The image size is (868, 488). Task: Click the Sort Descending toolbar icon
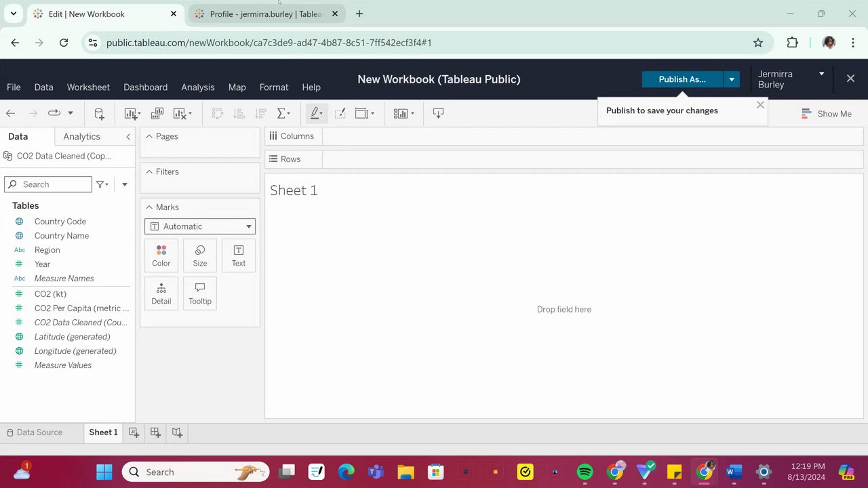(260, 113)
